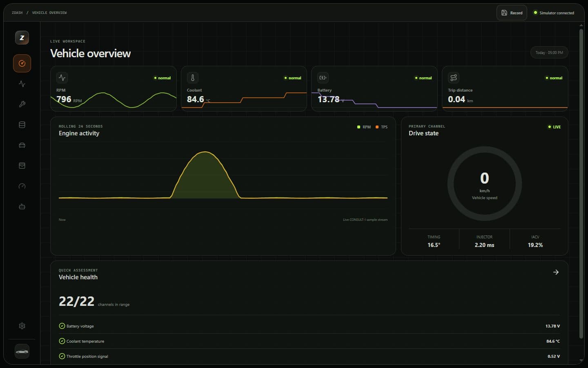Click the Trip distance 0.04 reading
This screenshot has height=368, width=588.
click(456, 99)
